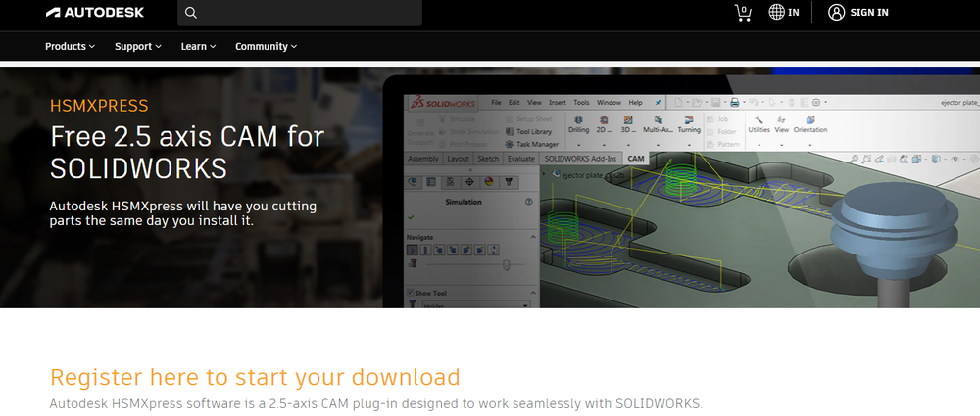Image resolution: width=980 pixels, height=416 pixels.
Task: Click the Orientation tool
Action: [810, 124]
